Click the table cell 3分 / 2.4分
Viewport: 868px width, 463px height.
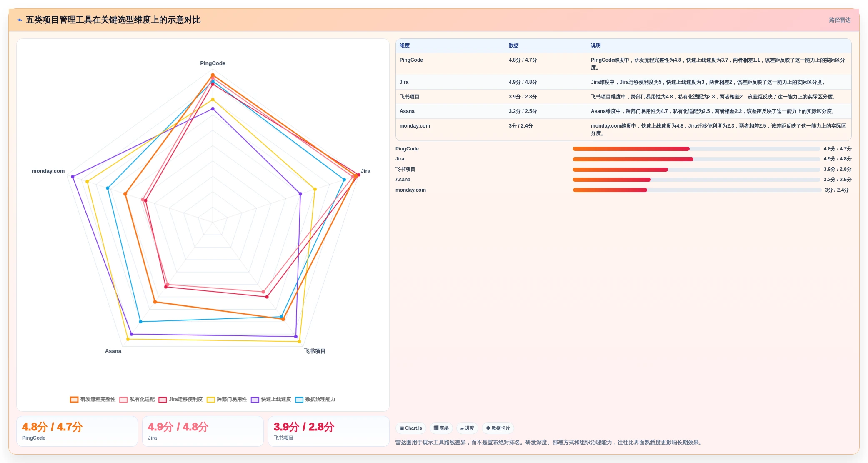(x=521, y=126)
